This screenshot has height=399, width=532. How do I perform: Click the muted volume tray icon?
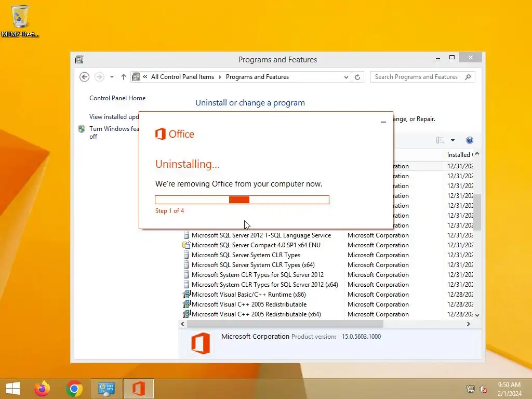pos(483,389)
